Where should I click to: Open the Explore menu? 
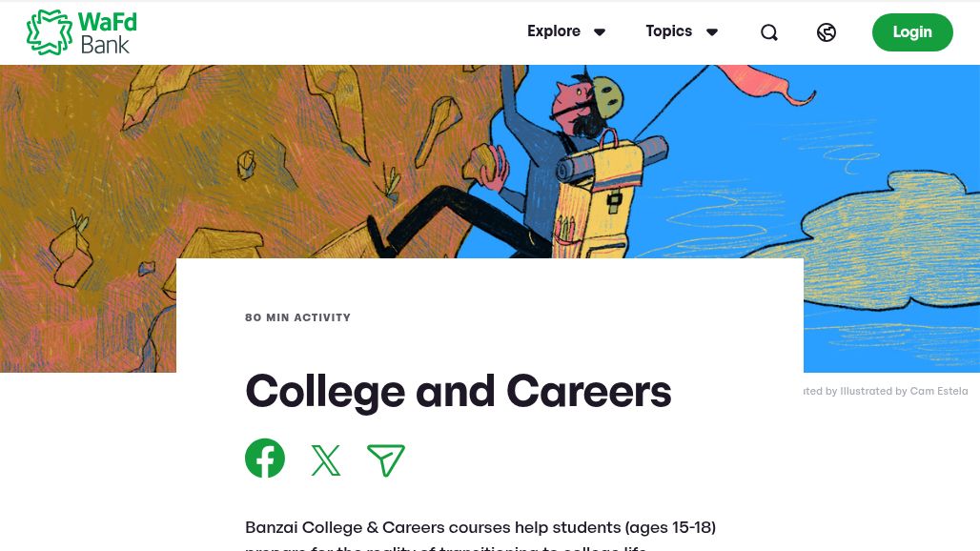[554, 31]
